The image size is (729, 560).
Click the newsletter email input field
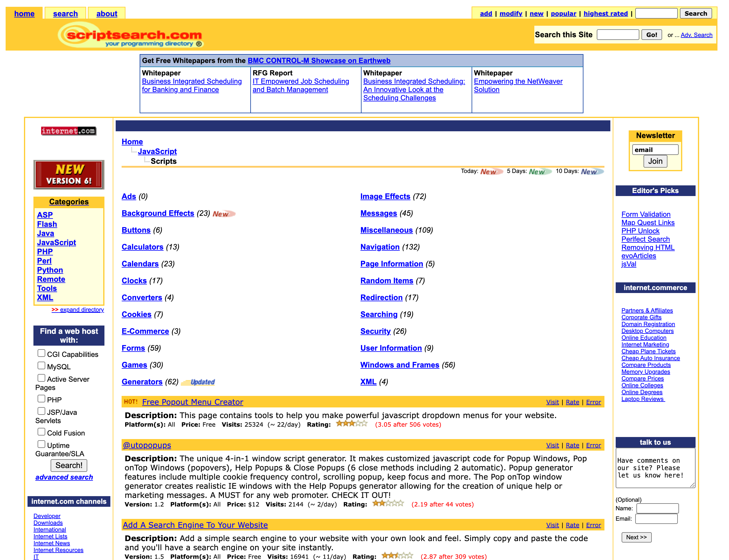(655, 150)
